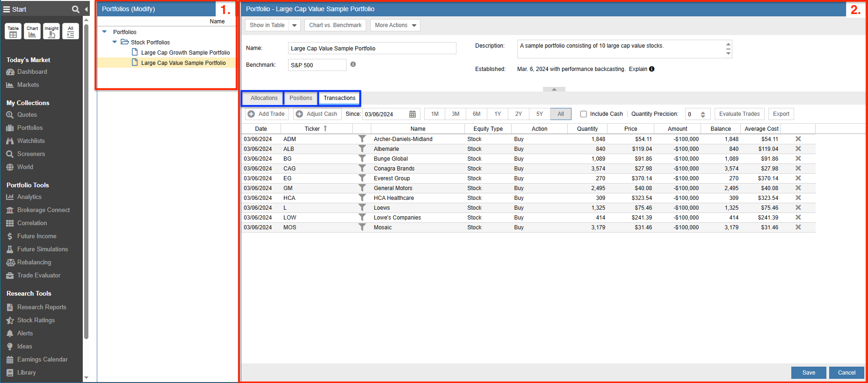Delete the Mosaic transaction row

click(x=798, y=227)
